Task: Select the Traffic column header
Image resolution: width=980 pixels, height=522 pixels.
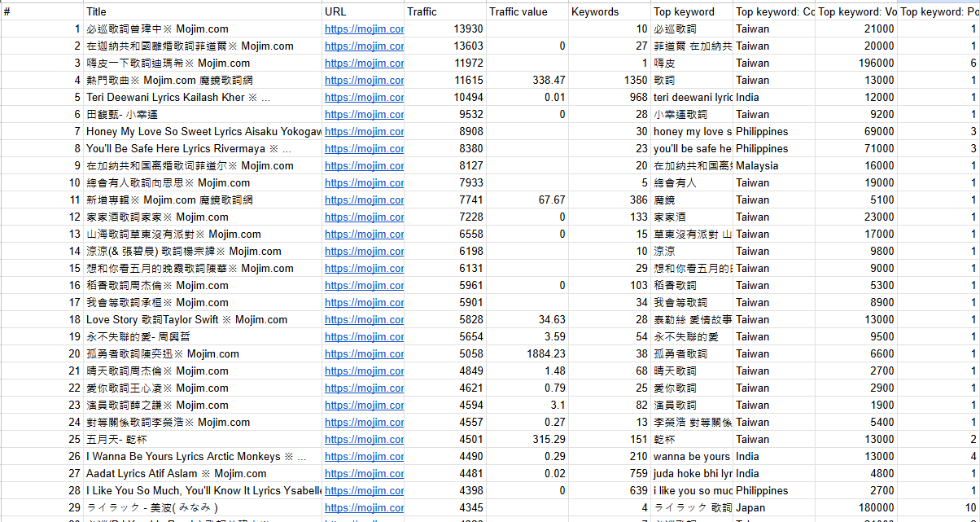Action: [x=445, y=11]
